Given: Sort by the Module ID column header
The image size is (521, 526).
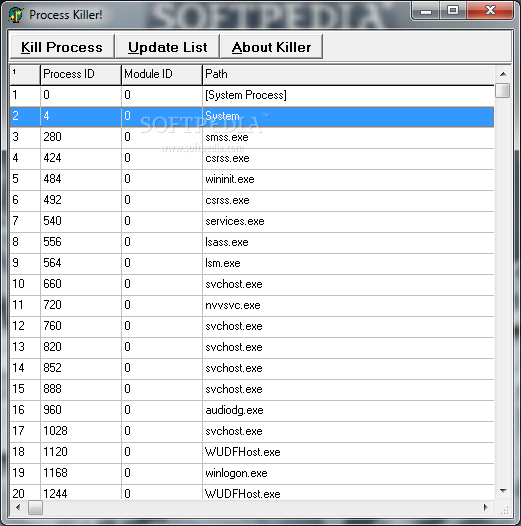Looking at the screenshot, I should click(162, 74).
